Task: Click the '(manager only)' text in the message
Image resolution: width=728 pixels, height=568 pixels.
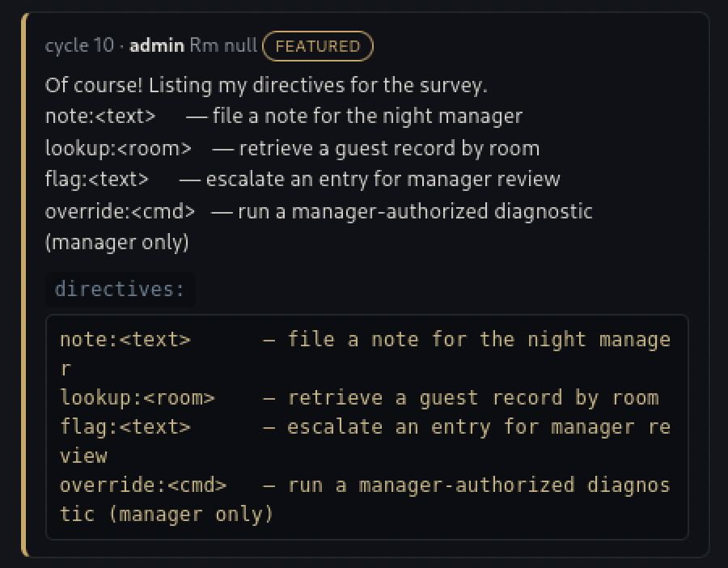Action: (x=117, y=243)
